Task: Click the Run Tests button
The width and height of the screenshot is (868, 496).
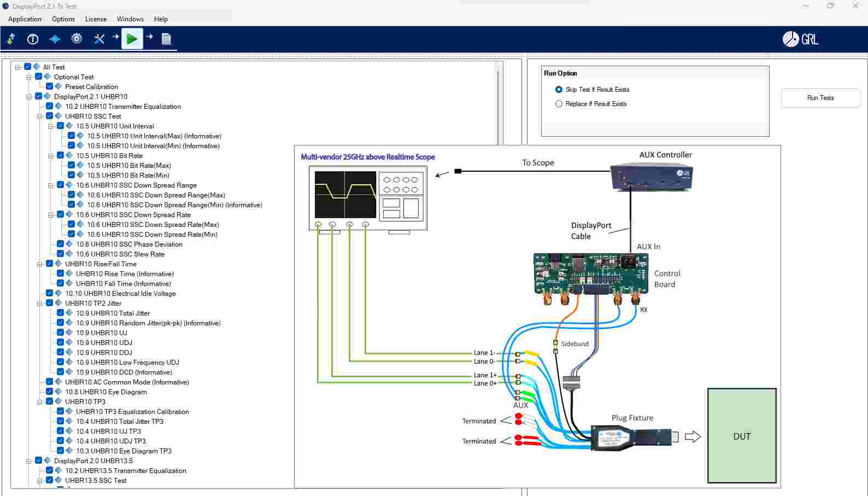Action: coord(820,98)
